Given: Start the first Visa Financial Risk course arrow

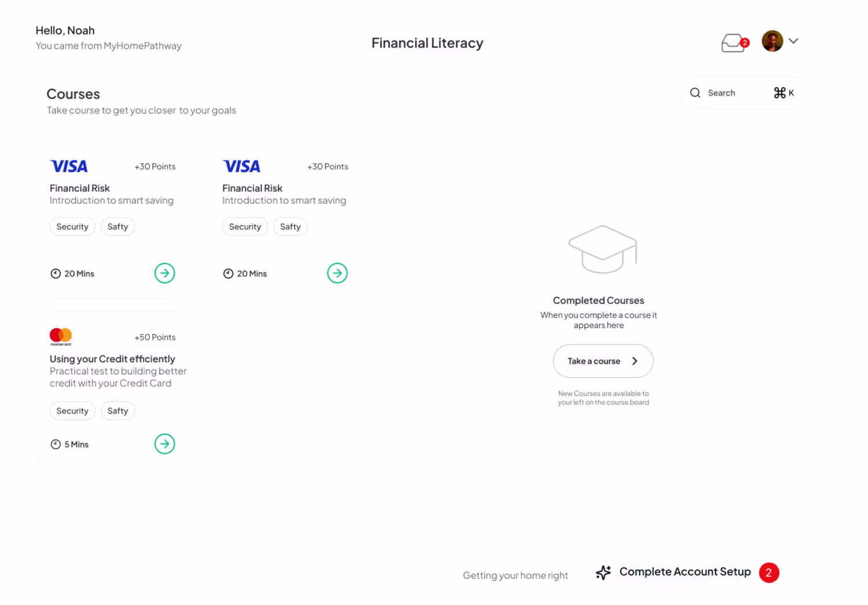Looking at the screenshot, I should click(165, 273).
